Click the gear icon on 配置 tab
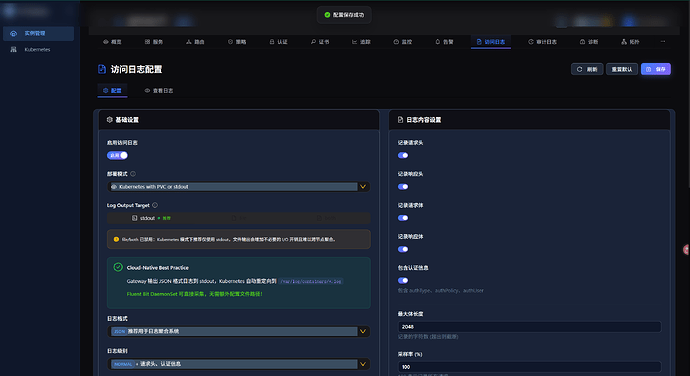The height and width of the screenshot is (376, 690). click(x=106, y=90)
